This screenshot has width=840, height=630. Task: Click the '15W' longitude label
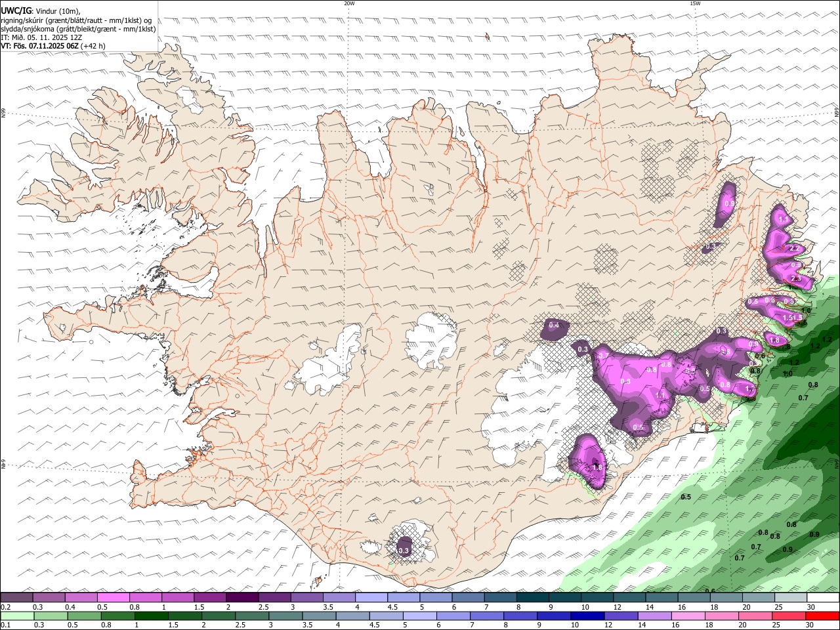tap(695, 3)
